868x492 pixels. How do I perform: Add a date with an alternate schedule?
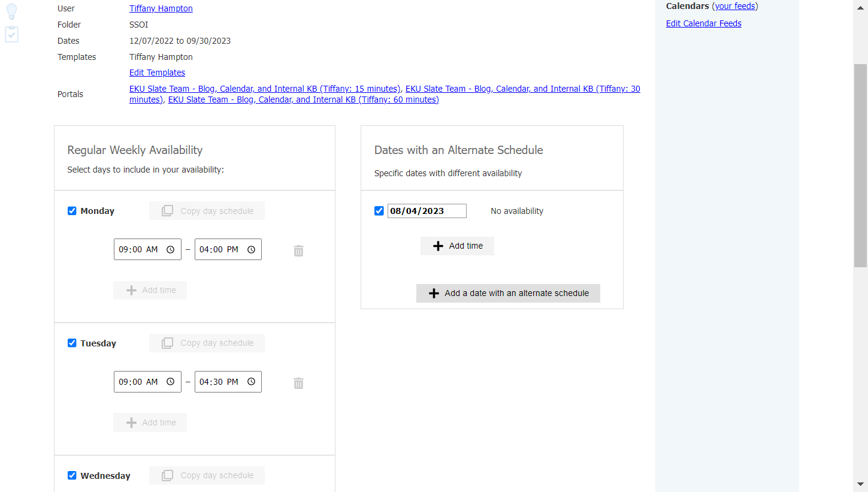508,293
